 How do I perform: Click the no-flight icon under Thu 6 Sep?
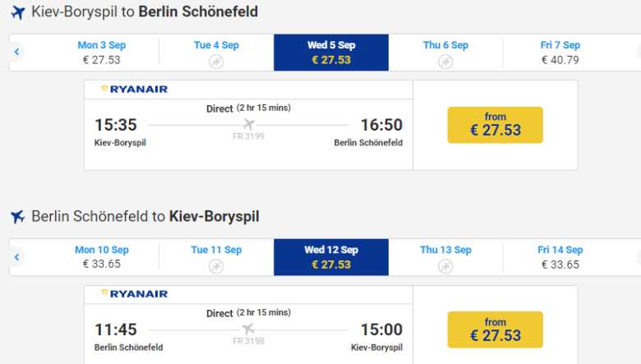click(x=445, y=62)
